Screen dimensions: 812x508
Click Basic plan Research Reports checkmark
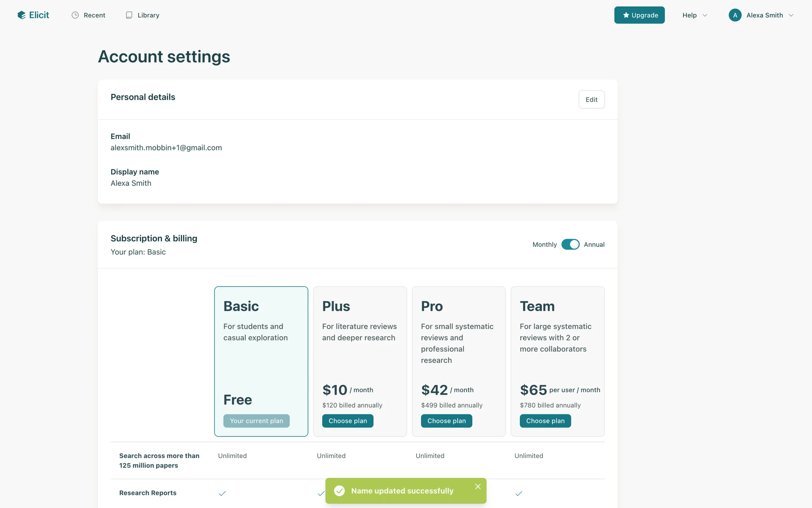click(x=222, y=493)
